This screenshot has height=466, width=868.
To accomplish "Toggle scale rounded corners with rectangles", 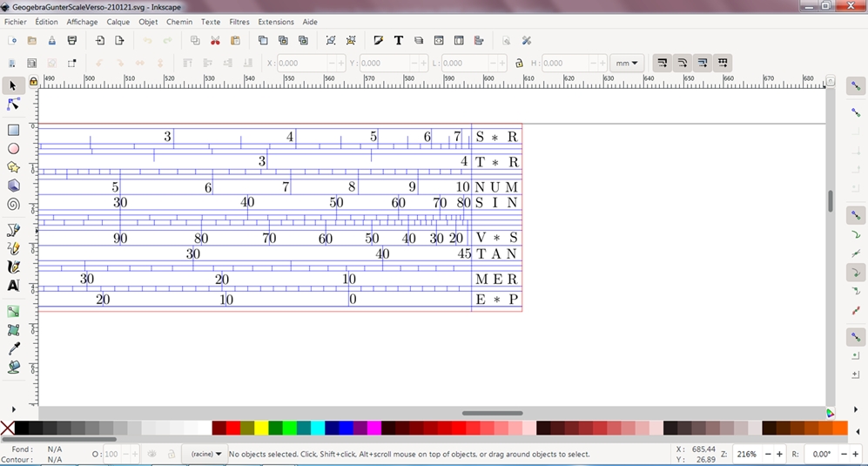I will tap(682, 63).
